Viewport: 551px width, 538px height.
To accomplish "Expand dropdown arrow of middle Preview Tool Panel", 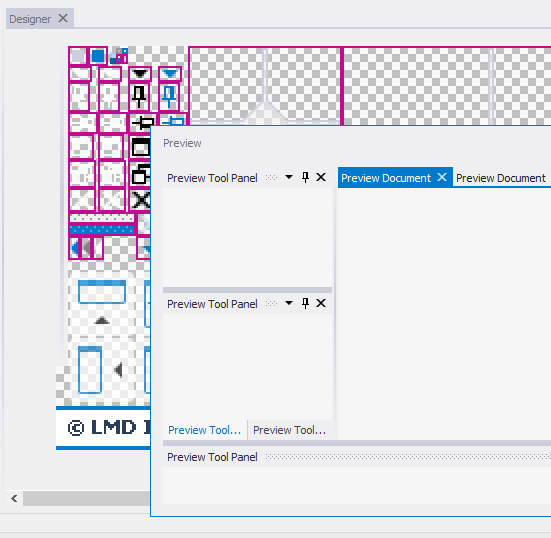I will (x=289, y=303).
